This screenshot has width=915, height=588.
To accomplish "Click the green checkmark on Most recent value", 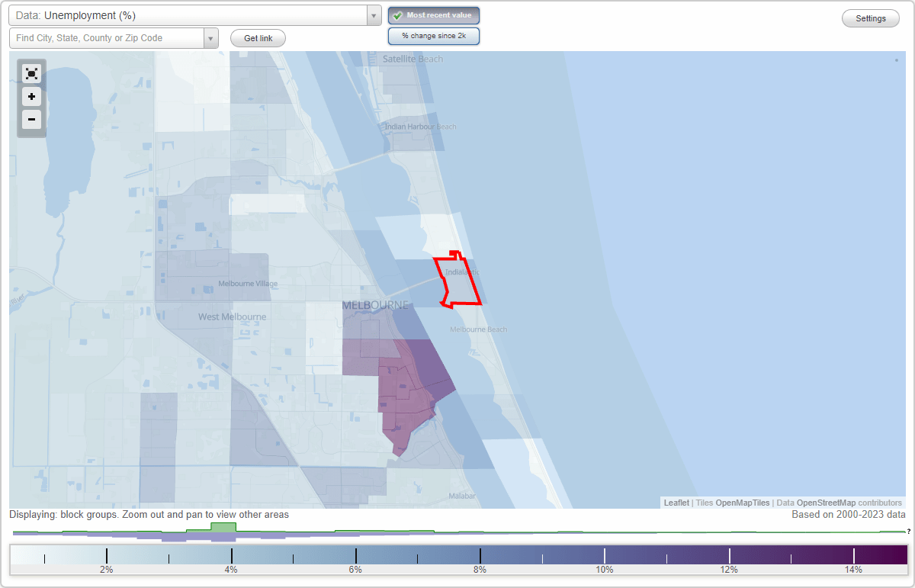I will pyautogui.click(x=396, y=15).
